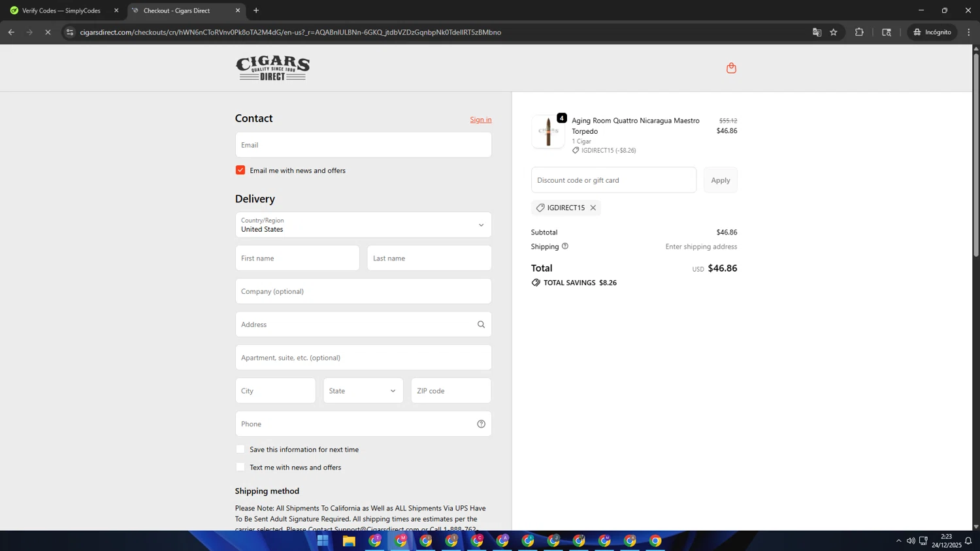Remove the IGDIRECT15 discount code

pyautogui.click(x=593, y=208)
